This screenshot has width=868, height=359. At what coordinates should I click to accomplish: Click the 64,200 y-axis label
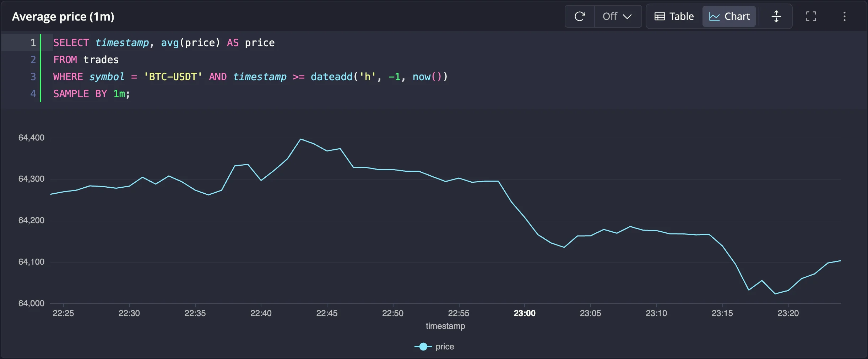click(x=31, y=220)
